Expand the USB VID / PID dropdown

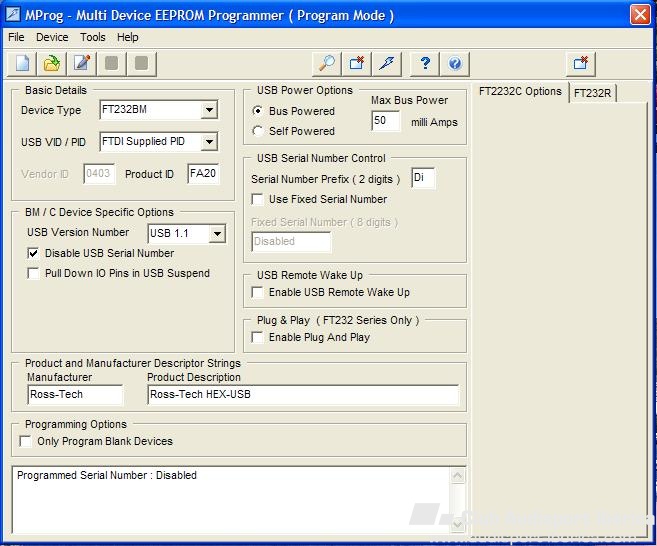point(209,142)
